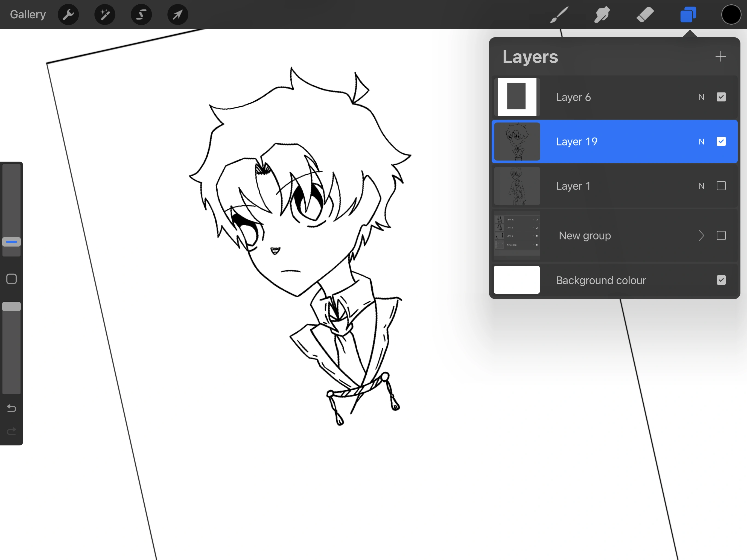Activate the Selection tool
Screen dimensions: 747x560
pyautogui.click(x=141, y=14)
